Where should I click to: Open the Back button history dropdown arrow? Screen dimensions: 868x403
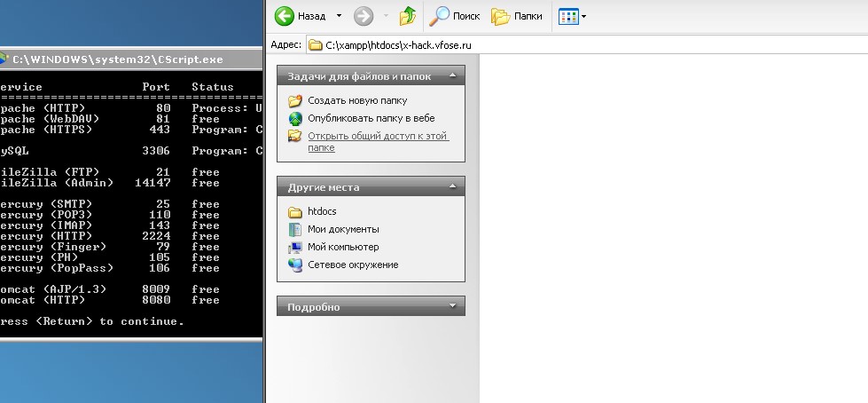[339, 16]
